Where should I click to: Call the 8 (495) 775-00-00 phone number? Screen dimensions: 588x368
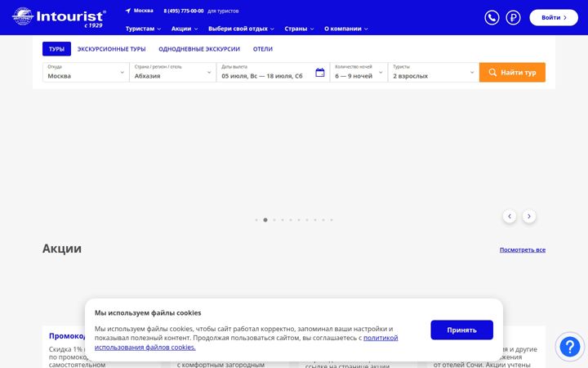(x=184, y=11)
